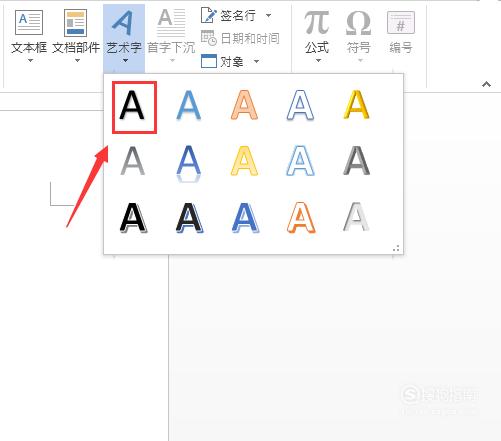Choose the light blue WordArt style
Screen dimensions: 501x441
coord(189,105)
